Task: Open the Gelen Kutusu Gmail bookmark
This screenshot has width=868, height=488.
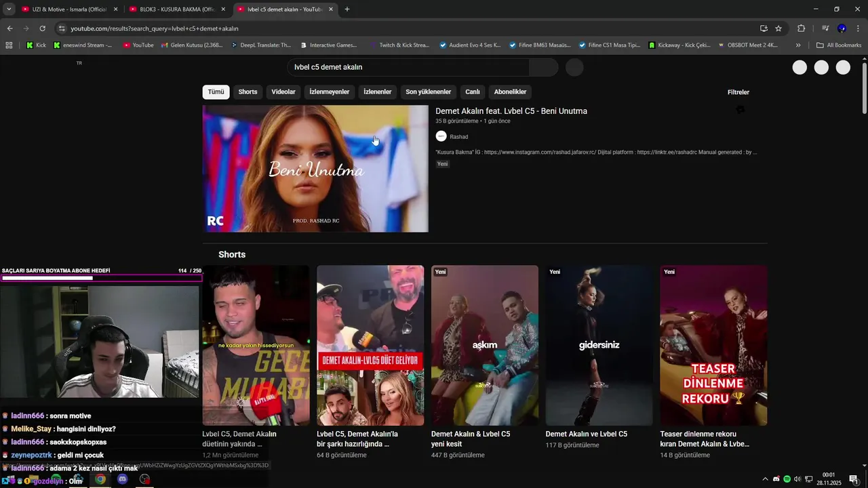Action: [x=191, y=45]
